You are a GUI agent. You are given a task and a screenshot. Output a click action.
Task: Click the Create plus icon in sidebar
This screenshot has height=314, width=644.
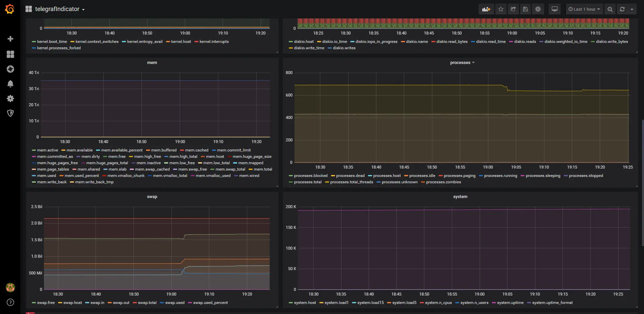coord(10,39)
